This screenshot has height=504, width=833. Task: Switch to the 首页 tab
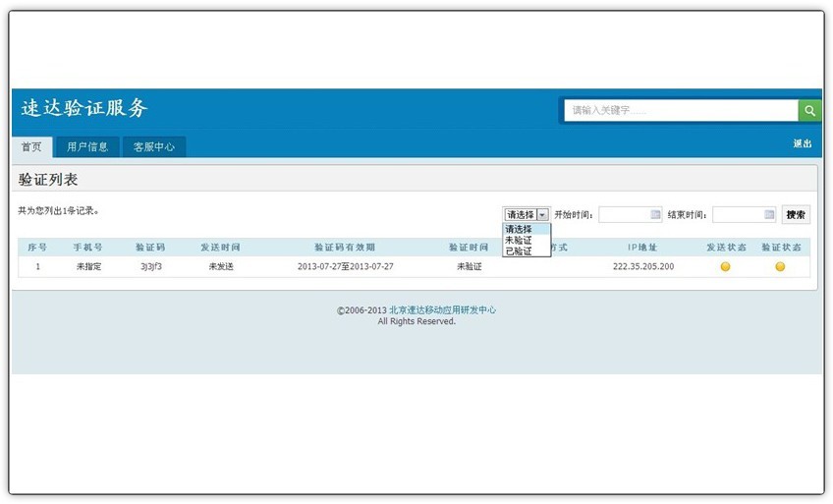[x=31, y=146]
